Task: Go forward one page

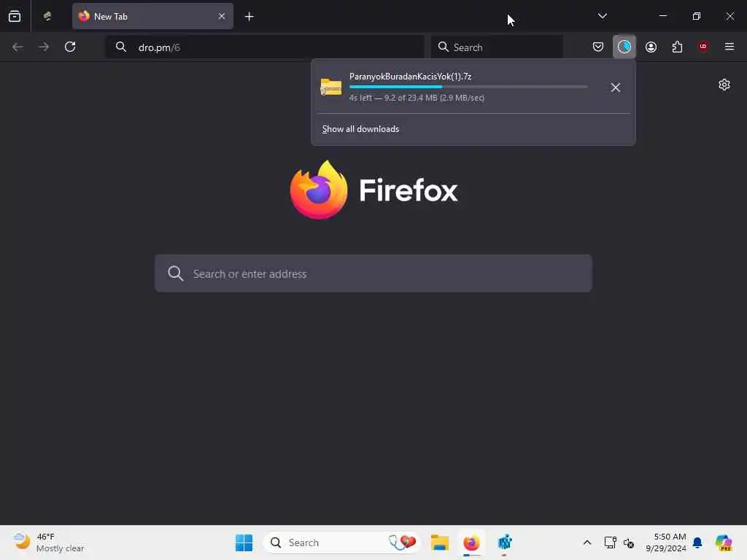Action: click(x=43, y=47)
